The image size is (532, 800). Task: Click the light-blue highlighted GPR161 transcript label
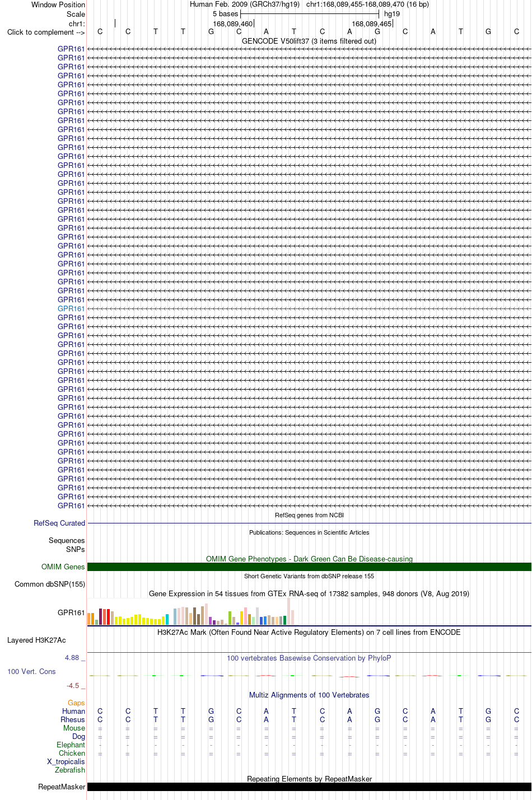pyautogui.click(x=71, y=308)
